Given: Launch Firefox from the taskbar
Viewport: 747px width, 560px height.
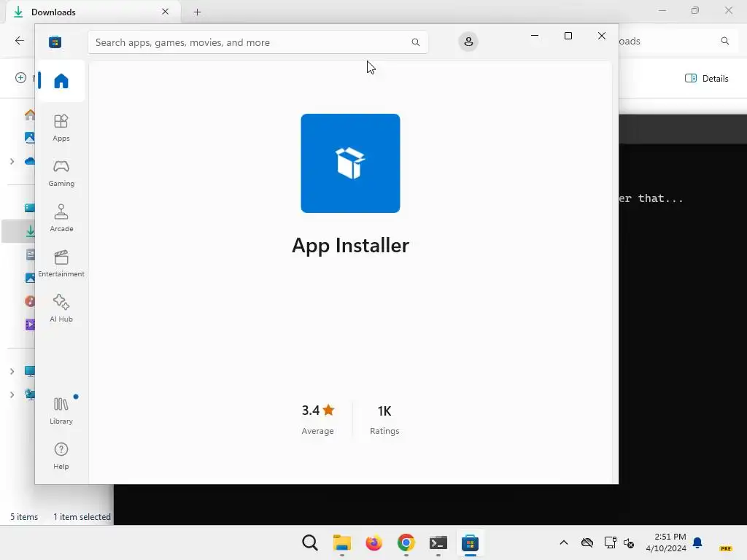Looking at the screenshot, I should [374, 542].
